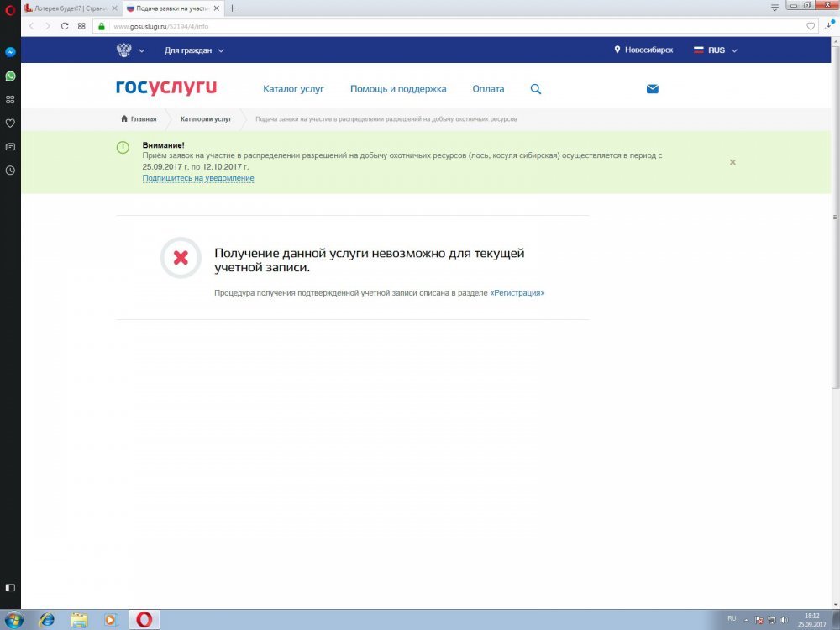Image resolution: width=840 pixels, height=630 pixels.
Task: Add page to bookmarks with heart icon
Action: pos(811,26)
